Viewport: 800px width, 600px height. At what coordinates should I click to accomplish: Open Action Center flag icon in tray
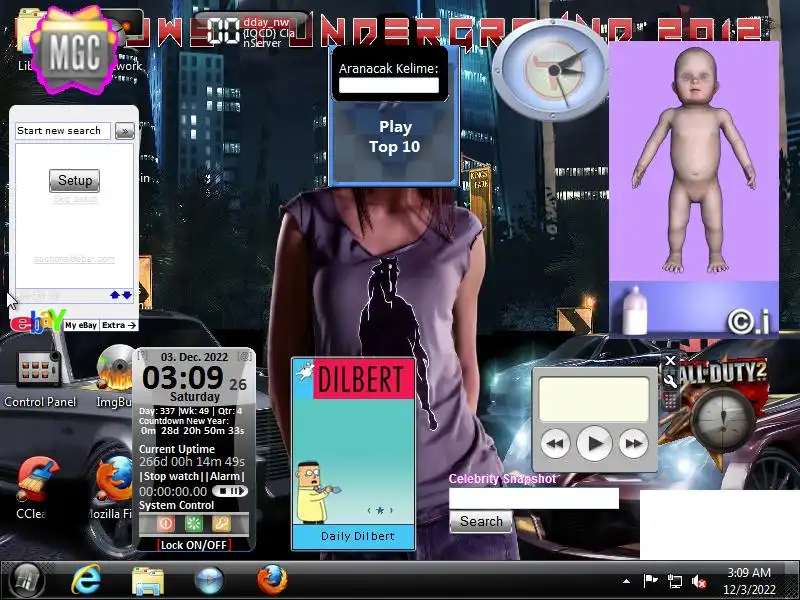click(x=650, y=581)
